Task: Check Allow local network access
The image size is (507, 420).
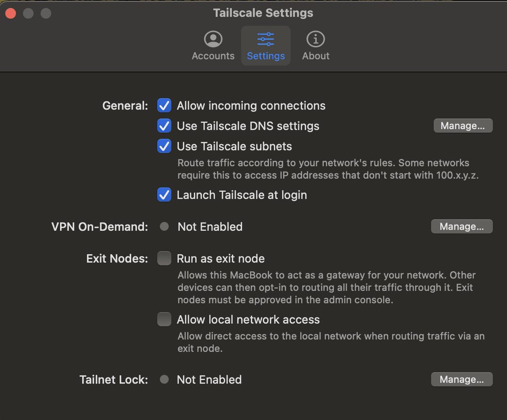Action: click(164, 319)
